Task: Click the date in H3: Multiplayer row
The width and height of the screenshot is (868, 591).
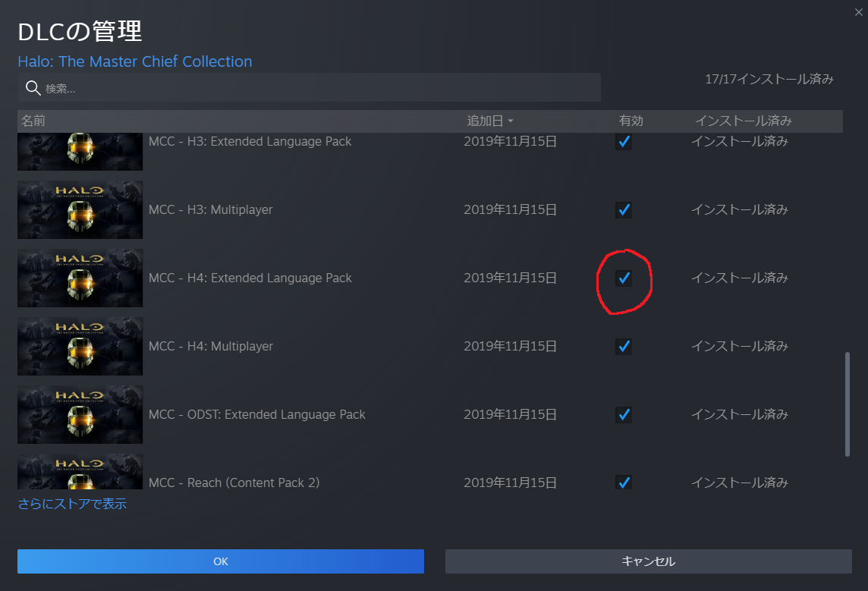Action: pos(510,209)
